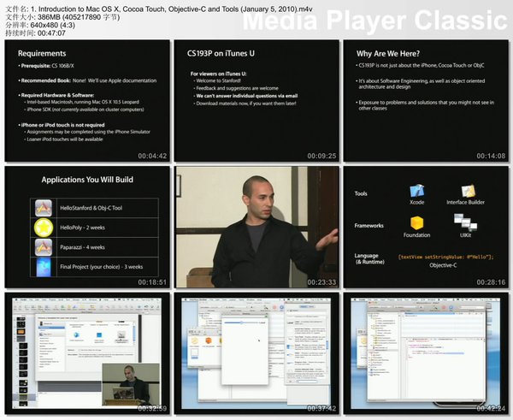
Task: Click the 00:18:51 timestamp
Action: point(152,282)
